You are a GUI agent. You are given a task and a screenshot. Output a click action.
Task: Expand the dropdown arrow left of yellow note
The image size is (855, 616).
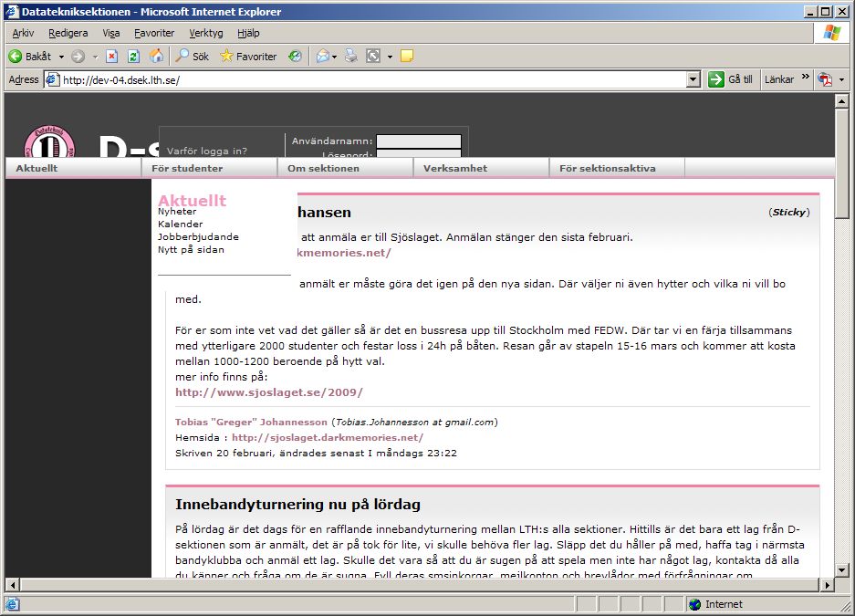390,57
